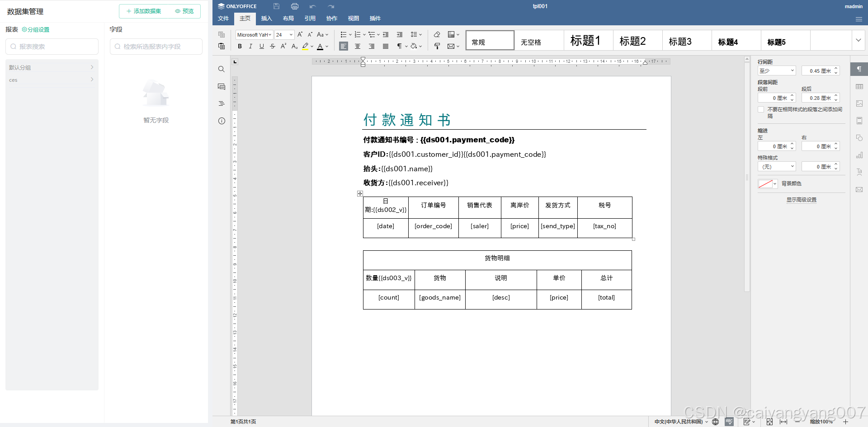Open the bullet list dropdown
The height and width of the screenshot is (427, 868).
tap(350, 34)
